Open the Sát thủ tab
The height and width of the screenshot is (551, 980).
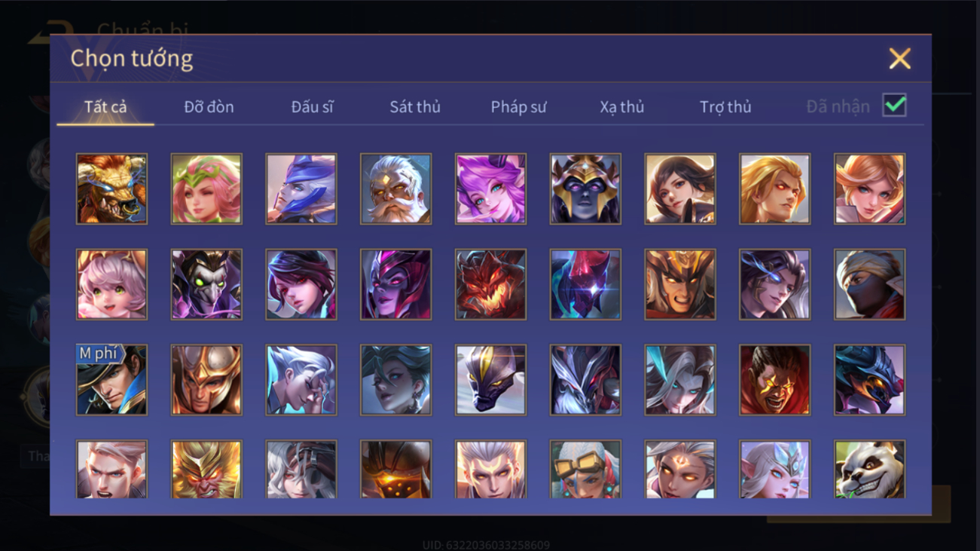(x=415, y=107)
